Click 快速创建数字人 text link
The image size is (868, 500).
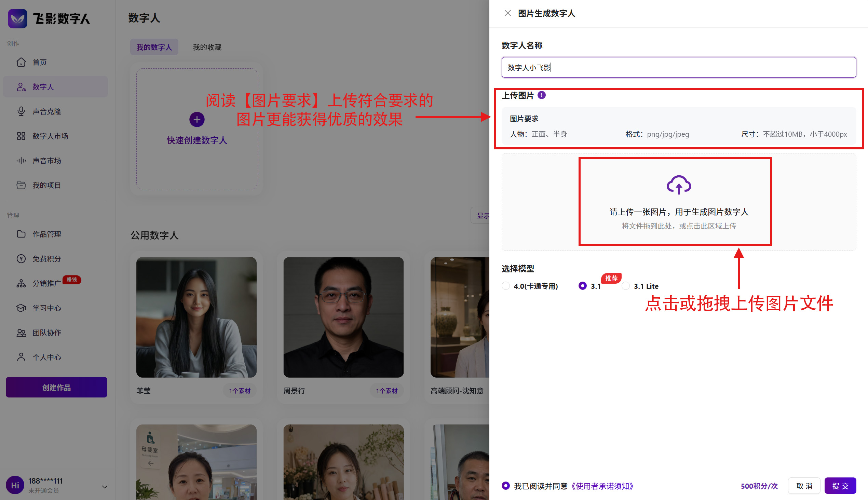pos(197,140)
